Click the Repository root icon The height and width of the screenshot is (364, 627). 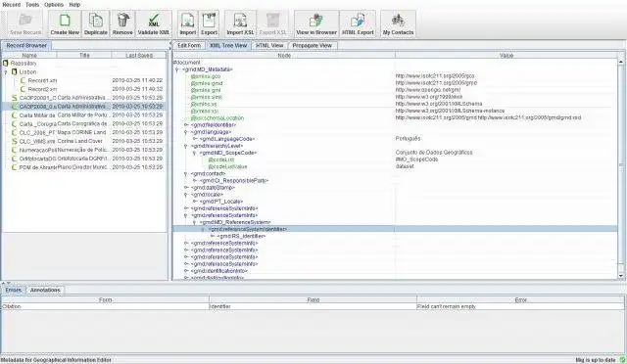tap(6, 64)
